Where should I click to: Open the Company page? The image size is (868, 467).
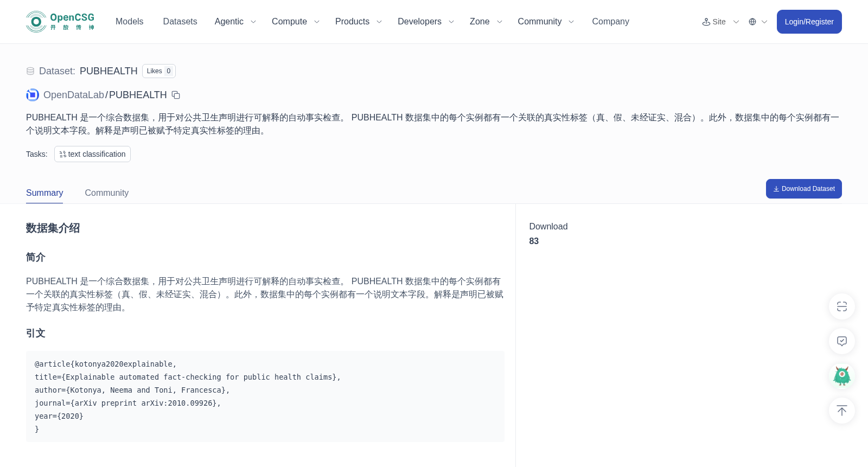click(610, 22)
